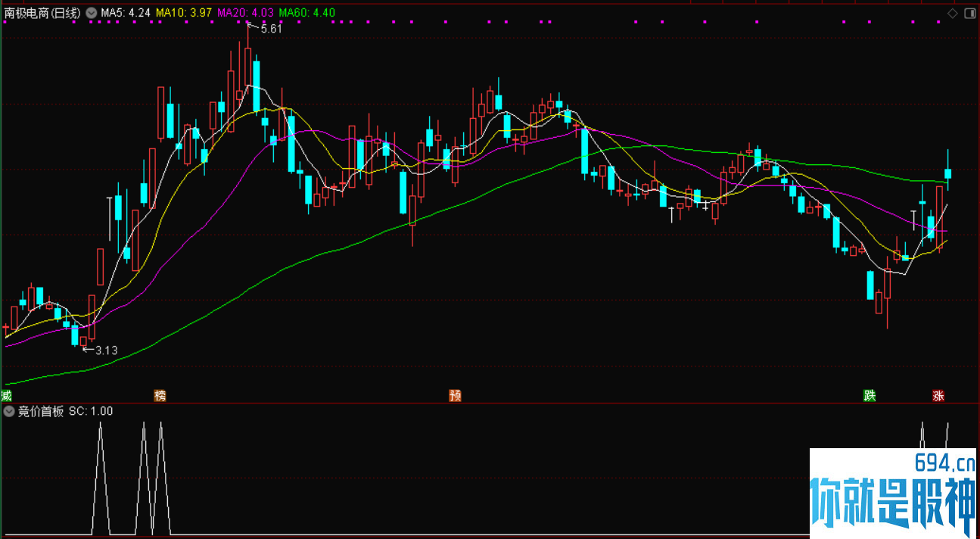Expand the 竞价首板 indicator dropdown arrow
Image resolution: width=980 pixels, height=539 pixels.
(9, 412)
